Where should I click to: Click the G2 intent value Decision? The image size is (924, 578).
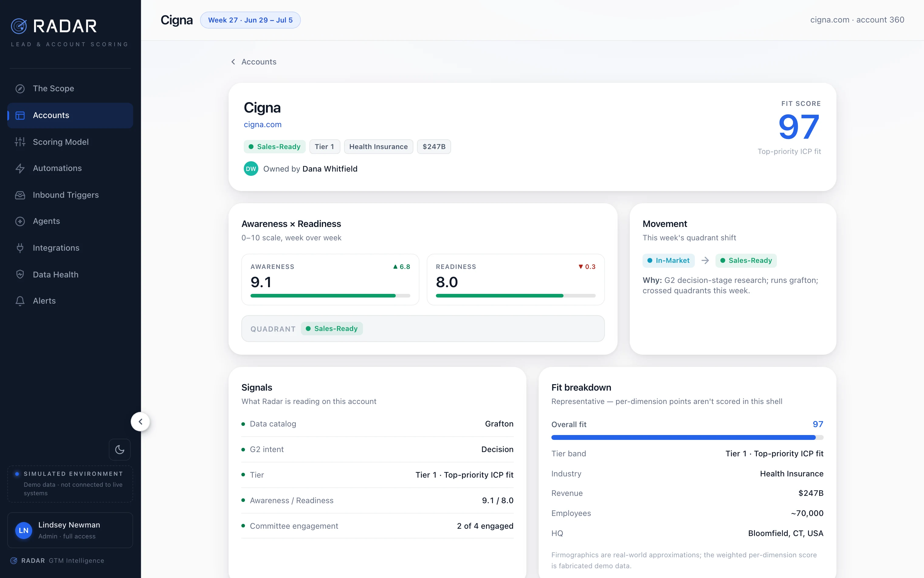(497, 450)
